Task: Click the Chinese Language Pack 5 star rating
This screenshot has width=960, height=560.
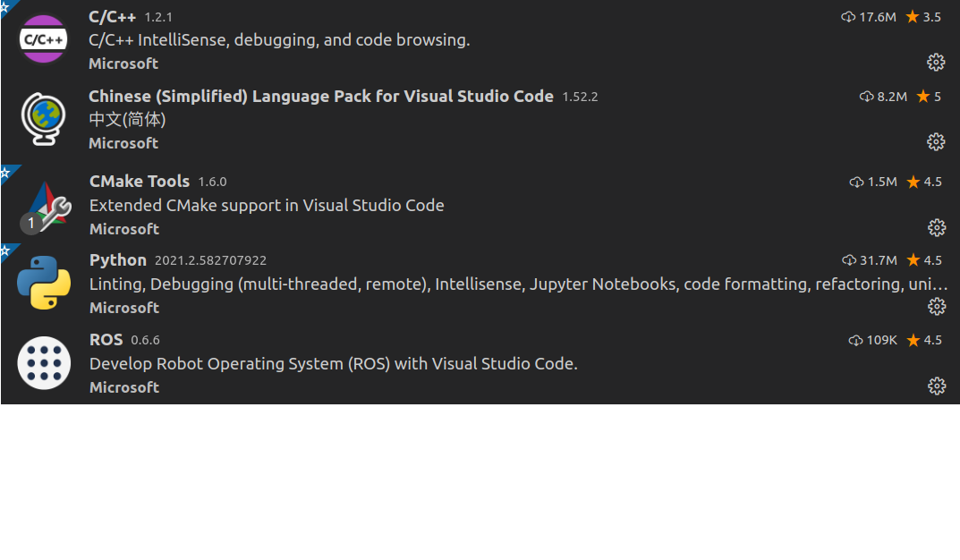Action: (x=929, y=96)
